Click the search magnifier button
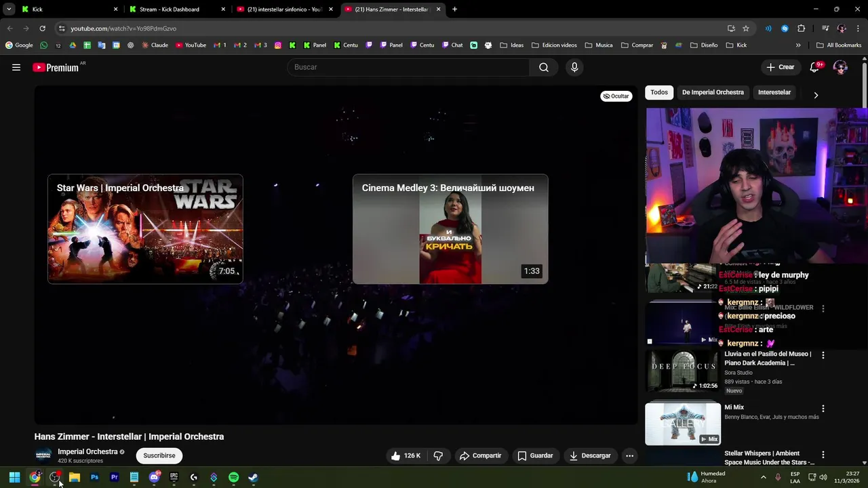Viewport: 868px width, 488px height. pos(544,67)
